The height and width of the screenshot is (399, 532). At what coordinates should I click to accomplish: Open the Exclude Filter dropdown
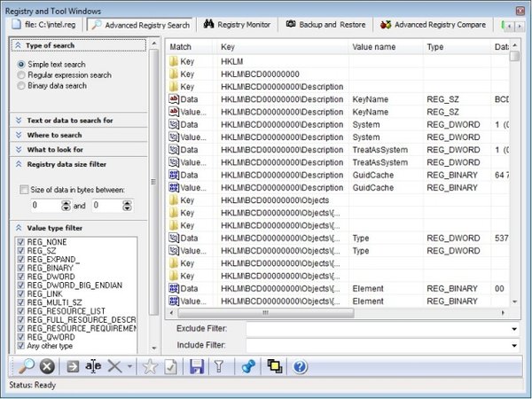click(x=514, y=329)
